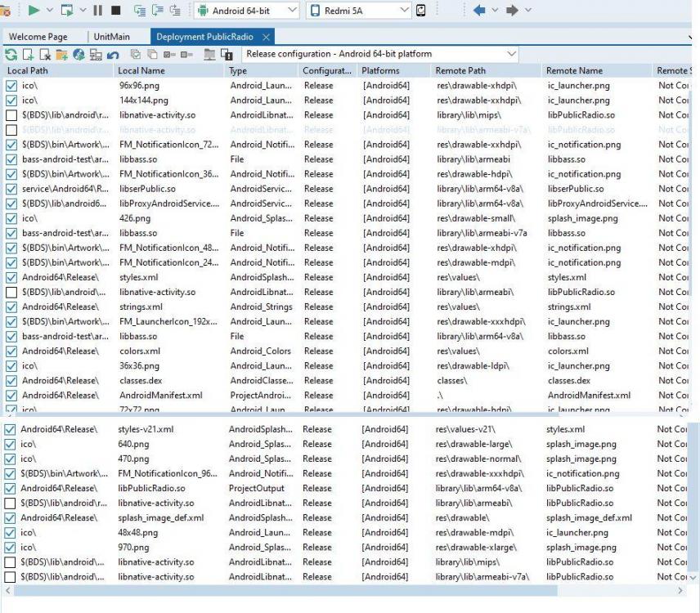Click the horizontal scrollbar thumb
Screen dimensions: 700x613
pyautogui.click(x=285, y=591)
